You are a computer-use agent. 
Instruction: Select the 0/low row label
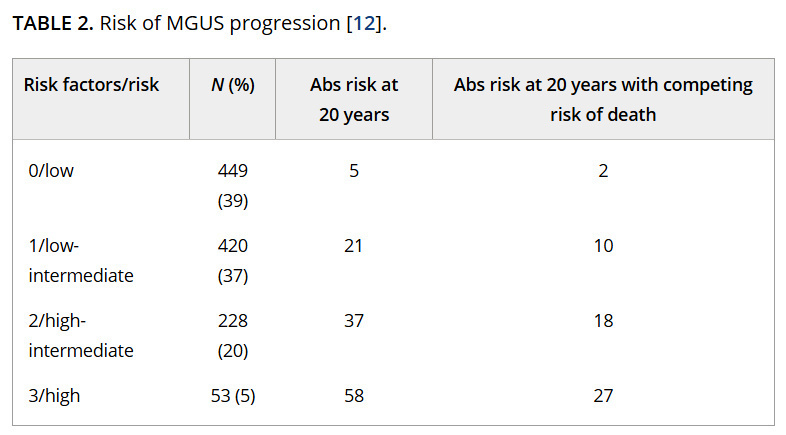pyautogui.click(x=51, y=171)
